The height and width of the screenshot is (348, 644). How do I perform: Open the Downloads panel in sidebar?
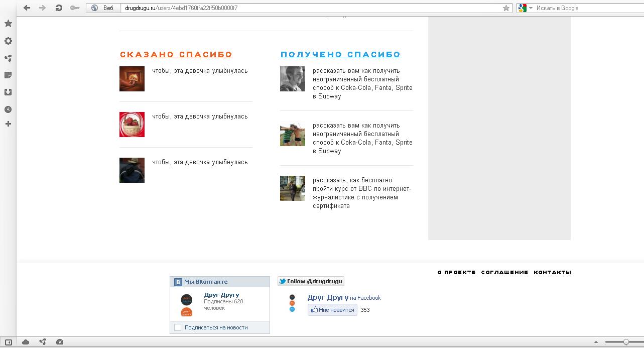point(8,92)
